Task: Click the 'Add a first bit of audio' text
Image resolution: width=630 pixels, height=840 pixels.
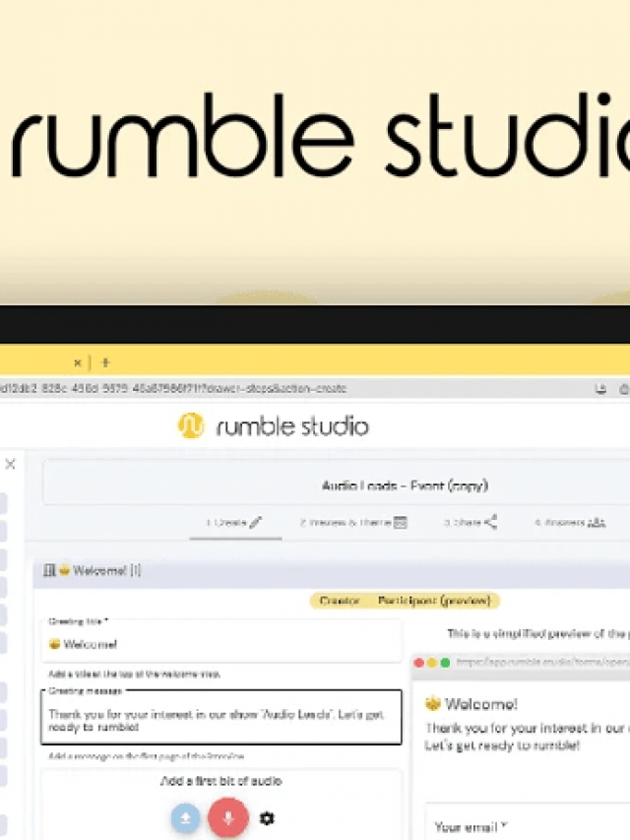Action: tap(221, 781)
